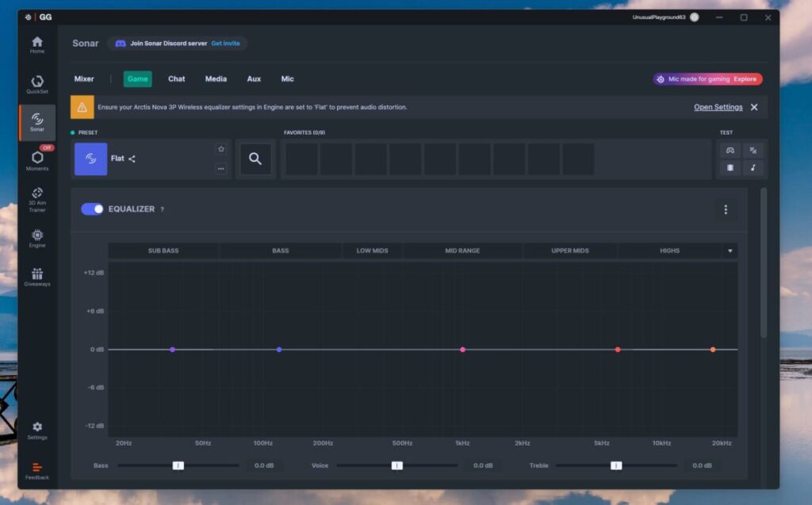
Task: Click the Flat preset blue tile
Action: coord(90,159)
